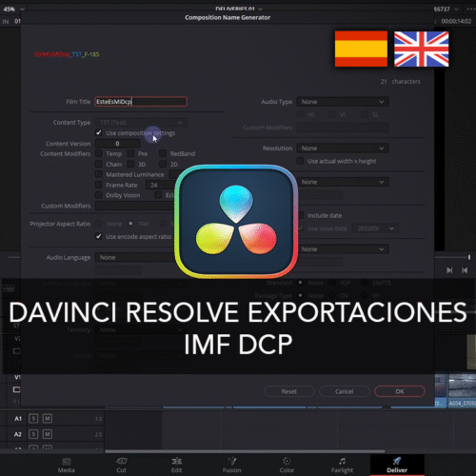Open the None dropdown below the date options
Screen dimensions: 476x476
pos(343,249)
